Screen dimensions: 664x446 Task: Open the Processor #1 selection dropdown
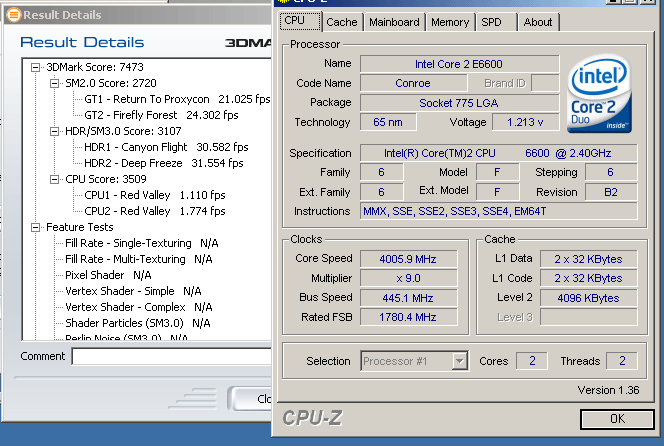[x=459, y=361]
